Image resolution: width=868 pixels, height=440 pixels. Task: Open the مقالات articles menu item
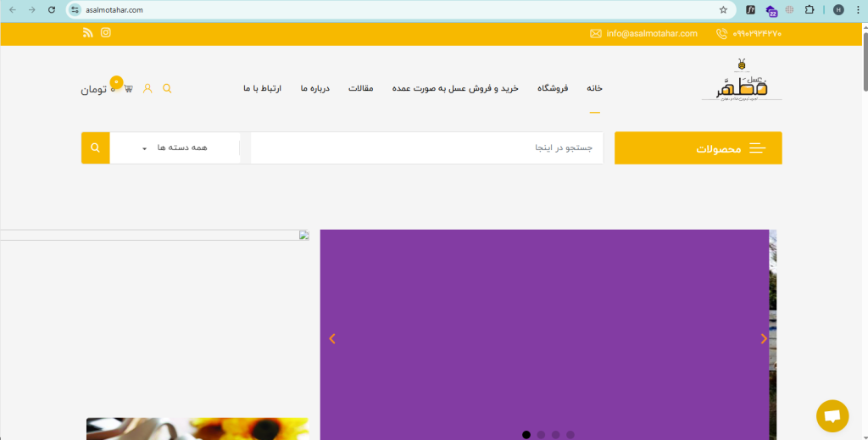point(361,88)
